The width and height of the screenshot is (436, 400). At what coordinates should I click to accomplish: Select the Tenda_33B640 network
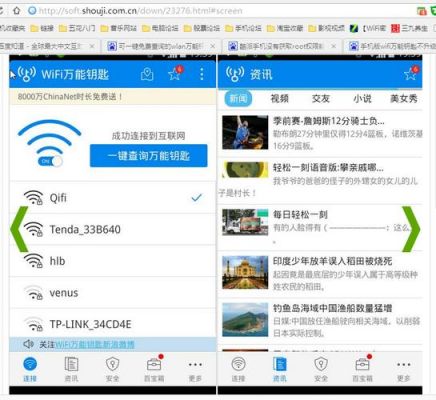pos(112,229)
